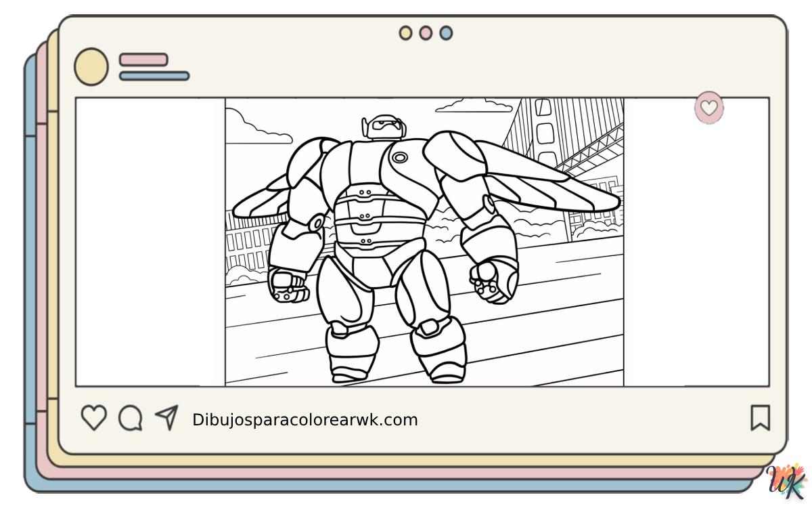Click the windowed building behind robot's arm
This screenshot has height=508, width=812.
247,244
